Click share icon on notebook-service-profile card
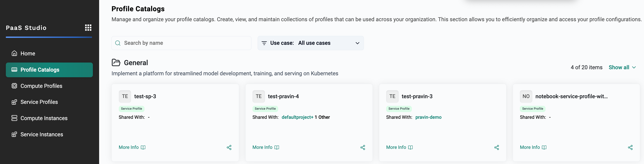The image size is (644, 164). (x=630, y=148)
